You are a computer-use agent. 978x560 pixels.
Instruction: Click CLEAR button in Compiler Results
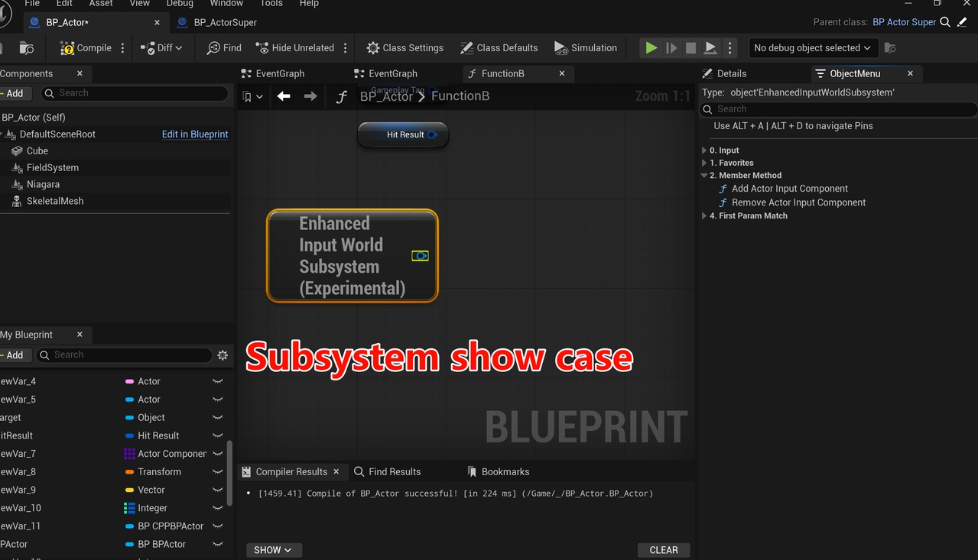pyautogui.click(x=663, y=550)
